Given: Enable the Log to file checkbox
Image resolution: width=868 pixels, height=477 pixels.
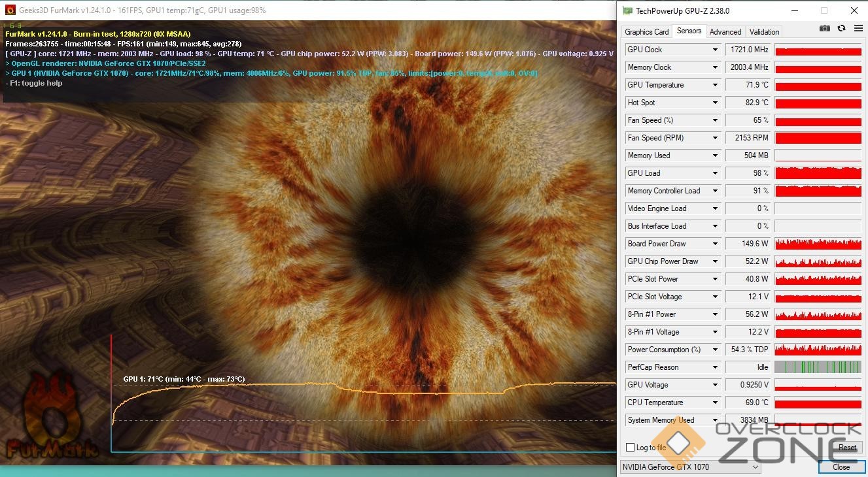Looking at the screenshot, I should coord(630,448).
